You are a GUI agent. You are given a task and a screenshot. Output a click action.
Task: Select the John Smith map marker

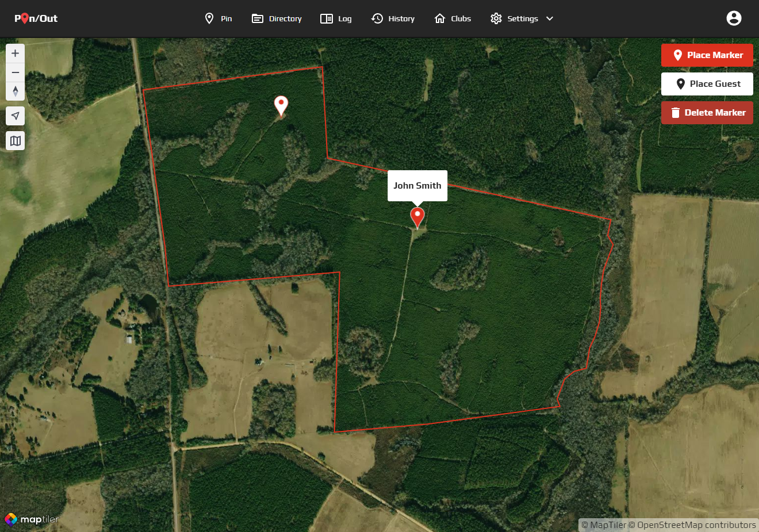click(x=417, y=218)
